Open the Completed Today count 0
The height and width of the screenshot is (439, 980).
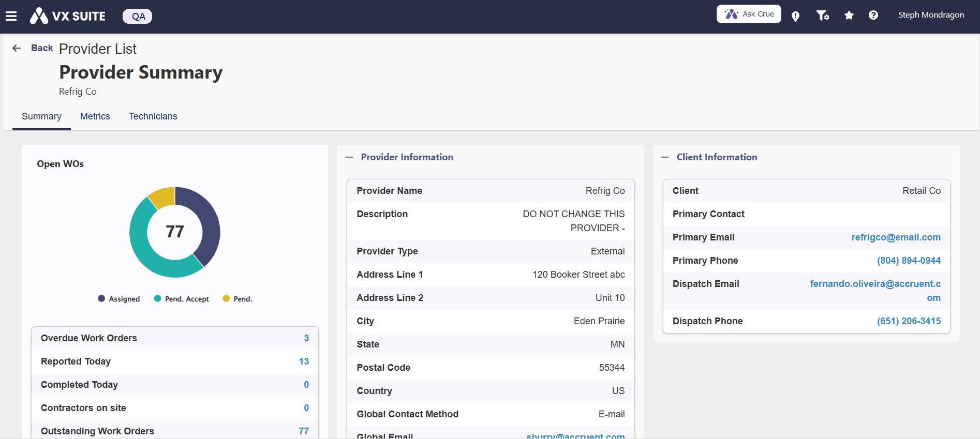(306, 385)
